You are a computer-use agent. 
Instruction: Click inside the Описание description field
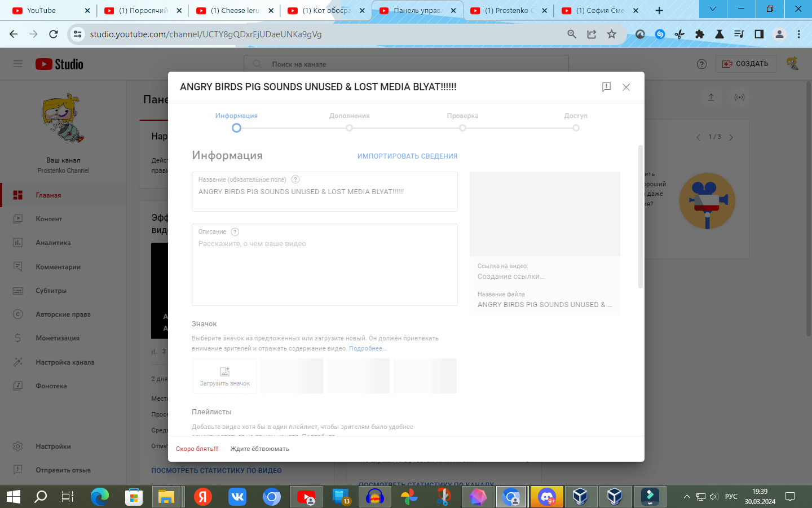324,271
